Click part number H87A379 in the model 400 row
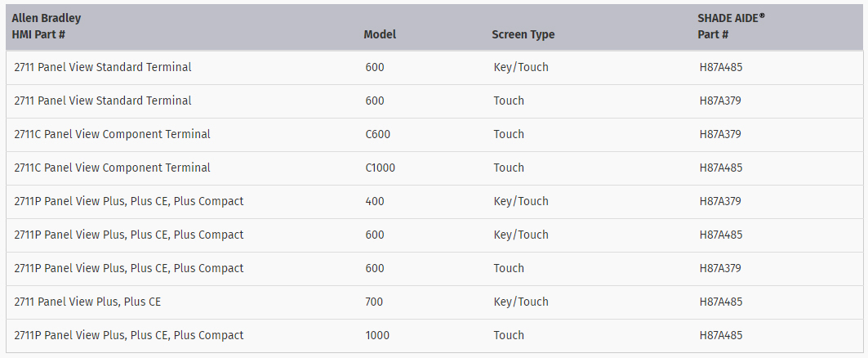This screenshot has width=868, height=358. 721,201
